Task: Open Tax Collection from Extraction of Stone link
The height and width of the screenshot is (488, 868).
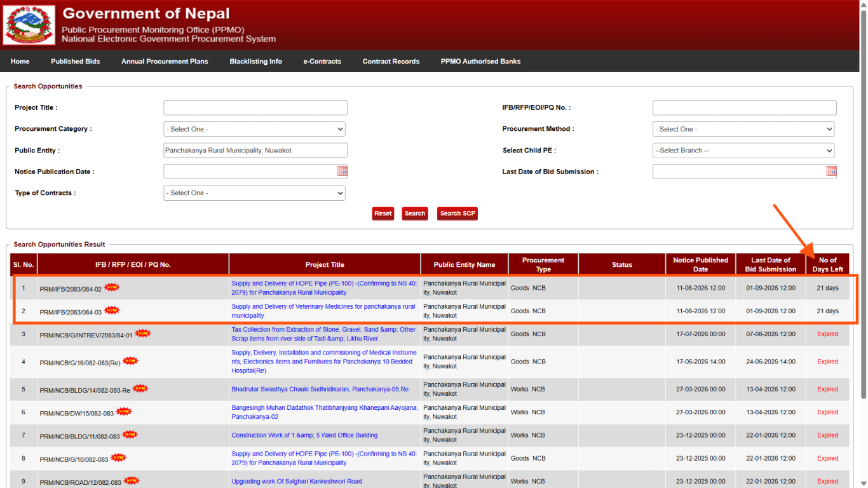Action: point(323,334)
